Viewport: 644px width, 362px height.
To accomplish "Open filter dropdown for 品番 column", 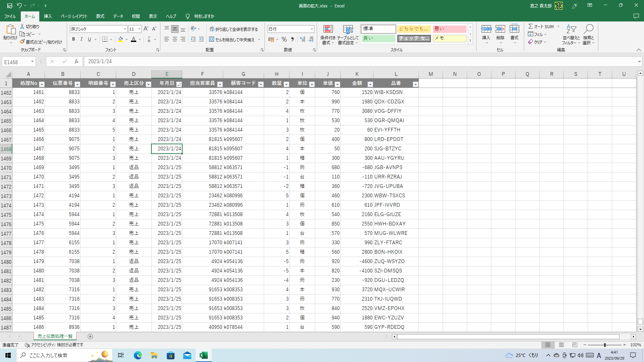I will [x=415, y=84].
